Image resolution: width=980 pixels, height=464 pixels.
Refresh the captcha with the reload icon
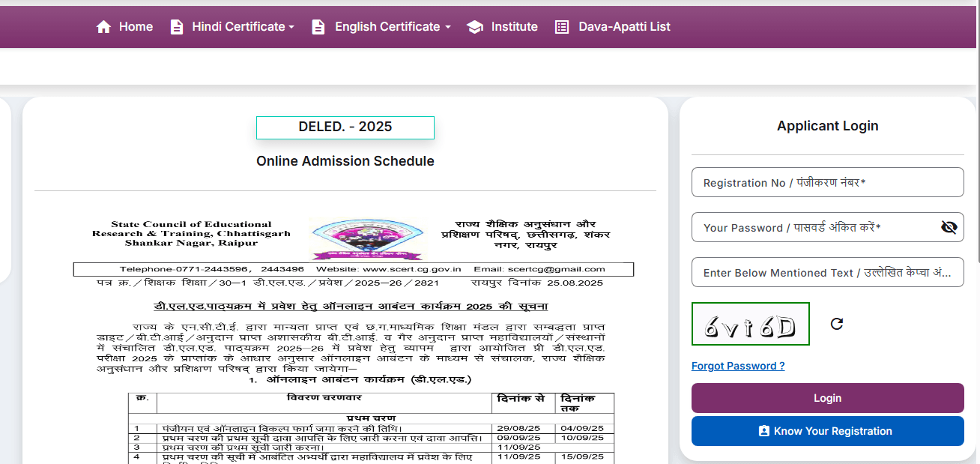click(x=837, y=324)
